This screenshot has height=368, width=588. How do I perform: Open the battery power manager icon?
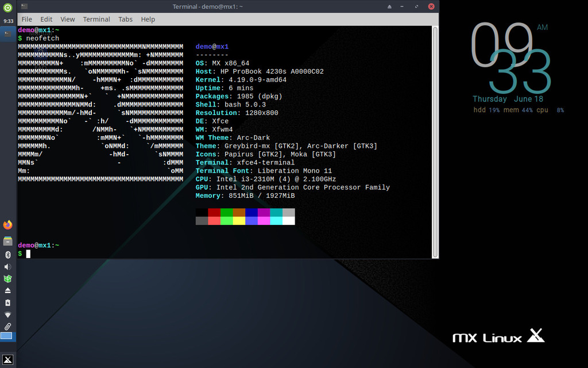coord(7,303)
